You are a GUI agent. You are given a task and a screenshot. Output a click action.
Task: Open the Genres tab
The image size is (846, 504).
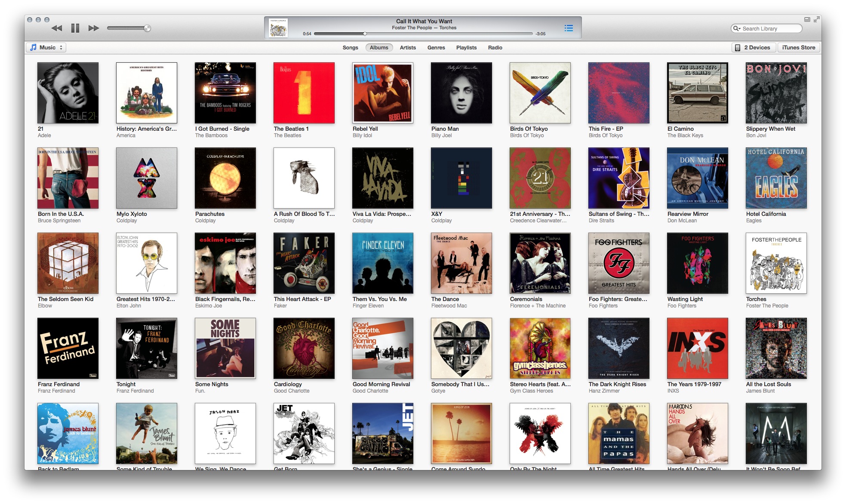[436, 48]
